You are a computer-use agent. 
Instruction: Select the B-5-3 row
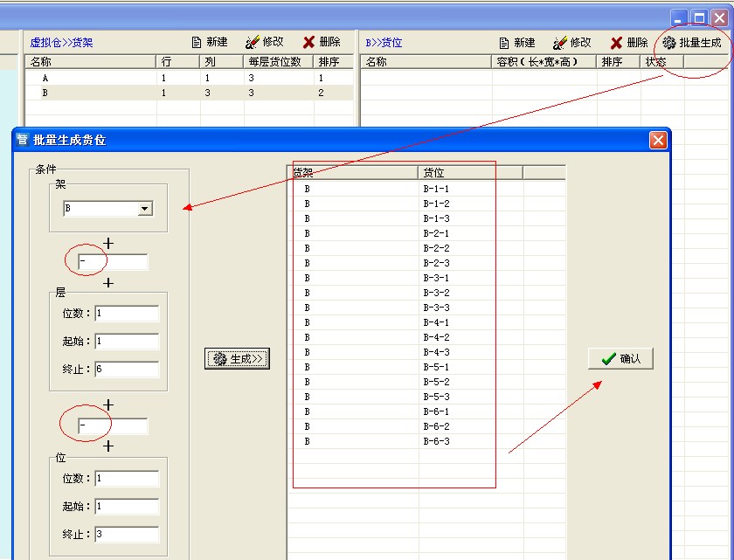[x=426, y=397]
